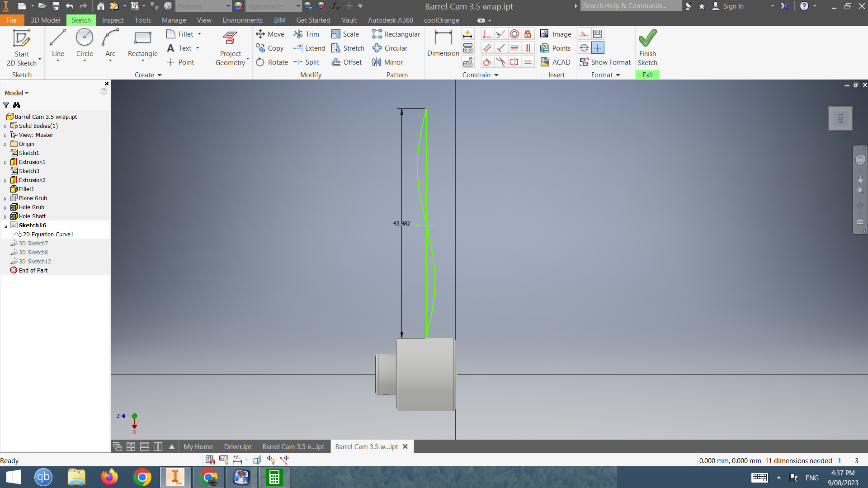Screen dimensions: 868x488
Task: Activate the Trim tool
Action: tap(307, 34)
